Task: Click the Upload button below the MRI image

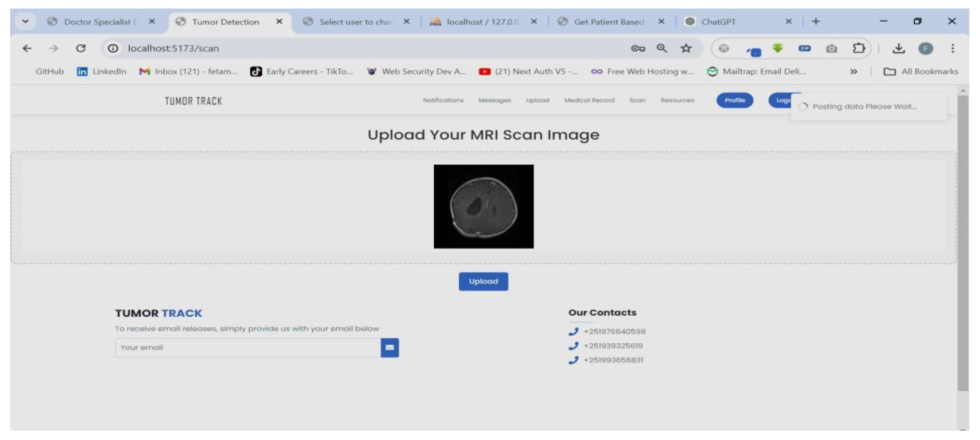Action: pos(483,281)
